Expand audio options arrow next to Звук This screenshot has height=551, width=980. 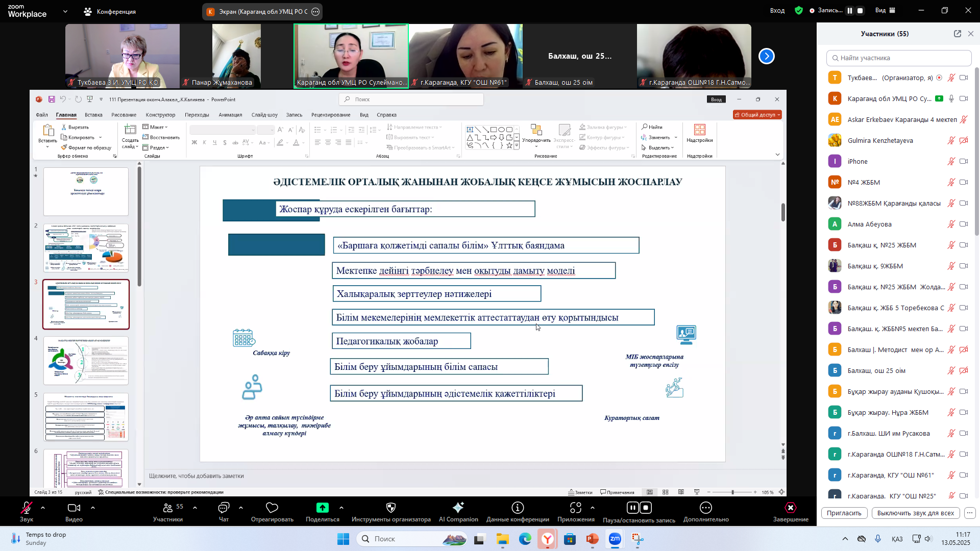[x=43, y=508]
